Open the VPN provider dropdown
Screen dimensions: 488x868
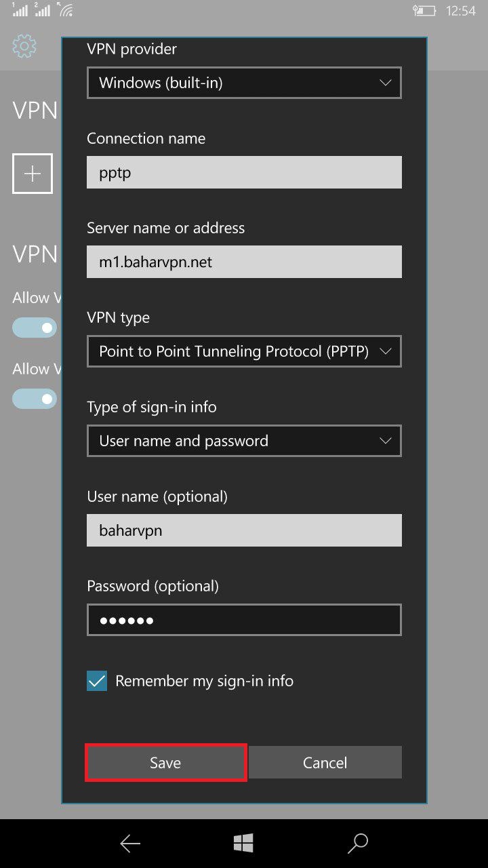click(244, 83)
